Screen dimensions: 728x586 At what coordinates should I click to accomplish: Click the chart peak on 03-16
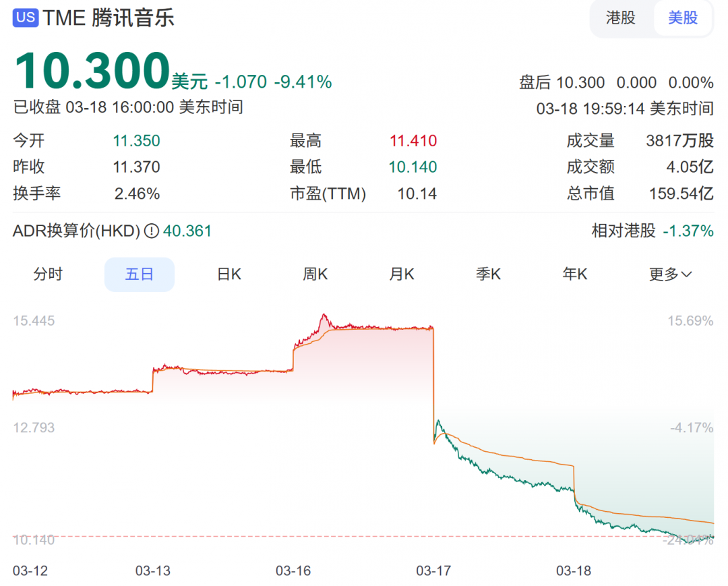tap(324, 316)
